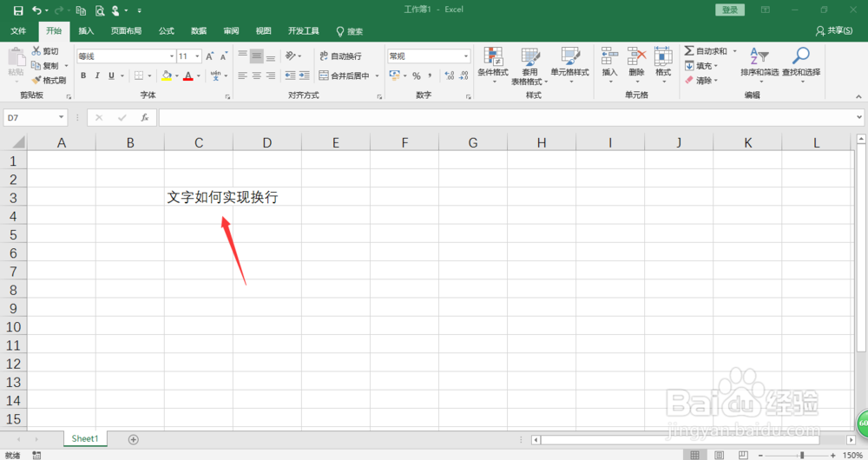Expand the Merge & Center dropdown arrow
868x460 pixels.
(x=378, y=76)
